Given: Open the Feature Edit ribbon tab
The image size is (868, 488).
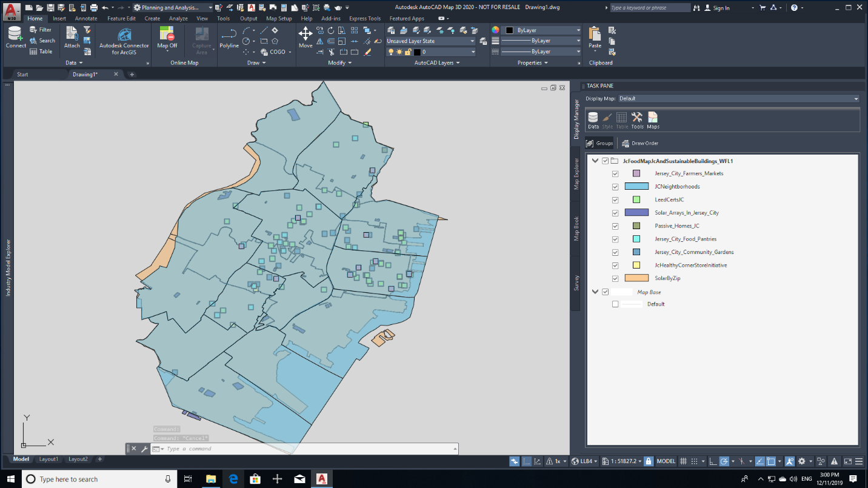Looking at the screenshot, I should tap(121, 19).
